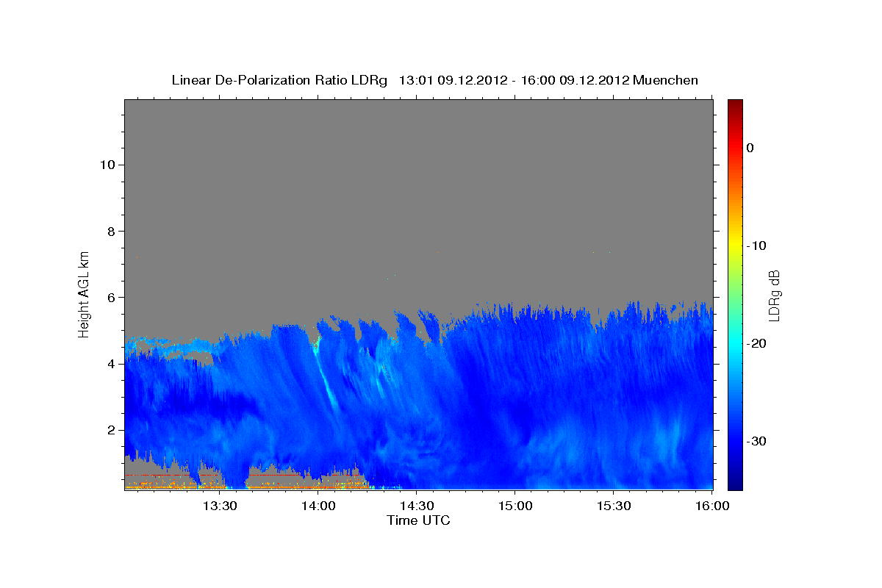Viewport: 882px width, 588px height.
Task: Click the green mid-section of the colorbar
Action: [x=735, y=294]
